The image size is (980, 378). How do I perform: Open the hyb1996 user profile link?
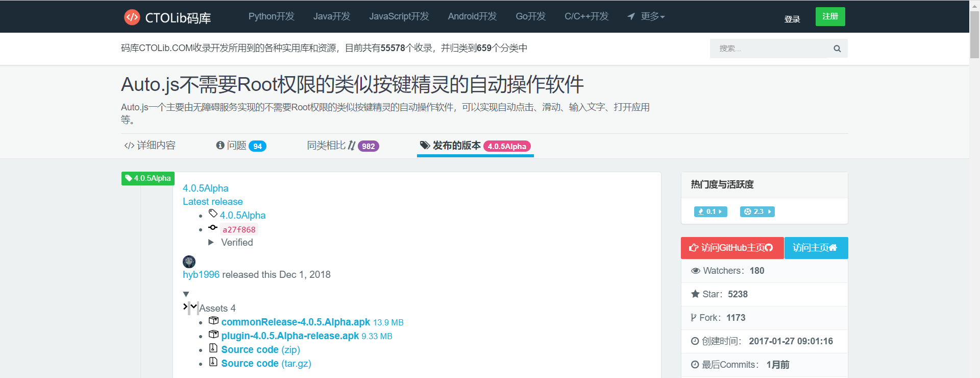(x=201, y=275)
